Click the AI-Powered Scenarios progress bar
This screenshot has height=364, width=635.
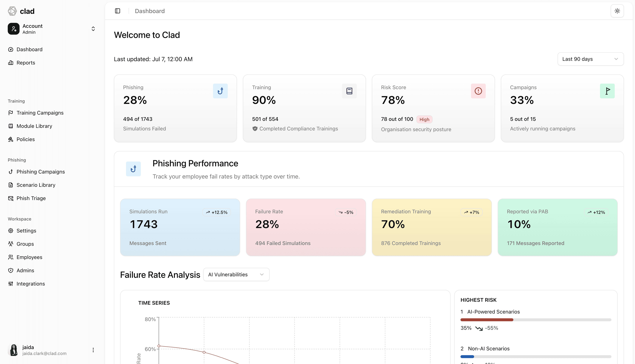coord(536,320)
